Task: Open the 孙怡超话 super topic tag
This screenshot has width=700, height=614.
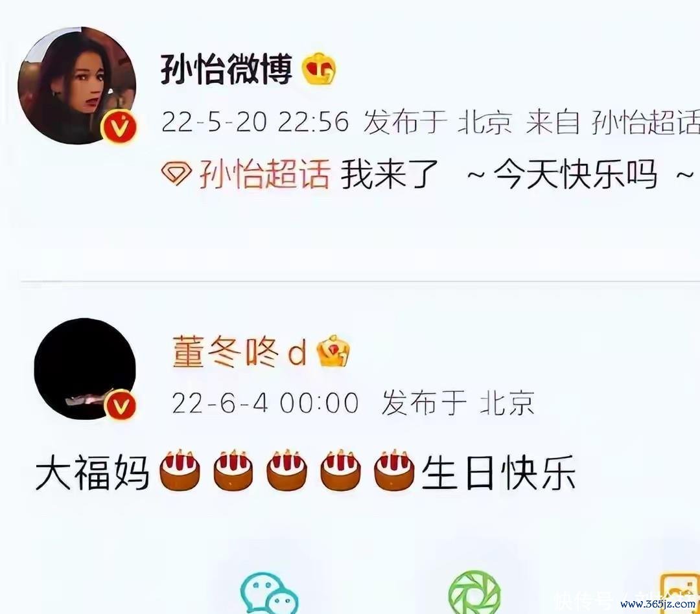Action: [264, 174]
